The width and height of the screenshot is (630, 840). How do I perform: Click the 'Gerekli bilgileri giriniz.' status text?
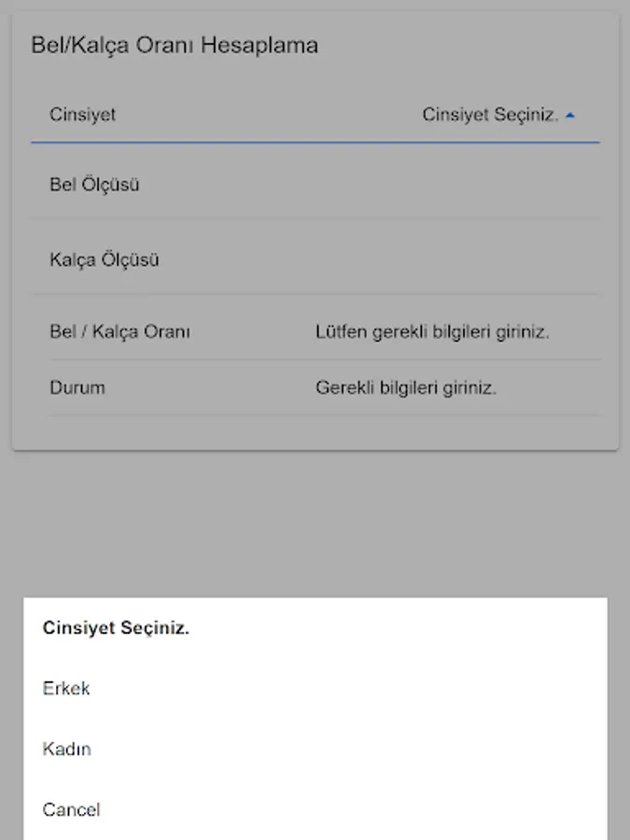click(406, 387)
